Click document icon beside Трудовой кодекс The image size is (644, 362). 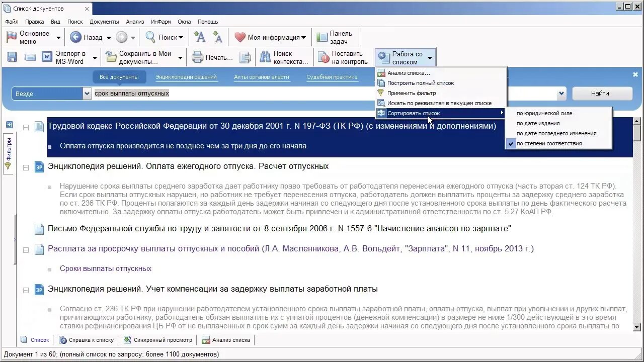click(x=39, y=127)
